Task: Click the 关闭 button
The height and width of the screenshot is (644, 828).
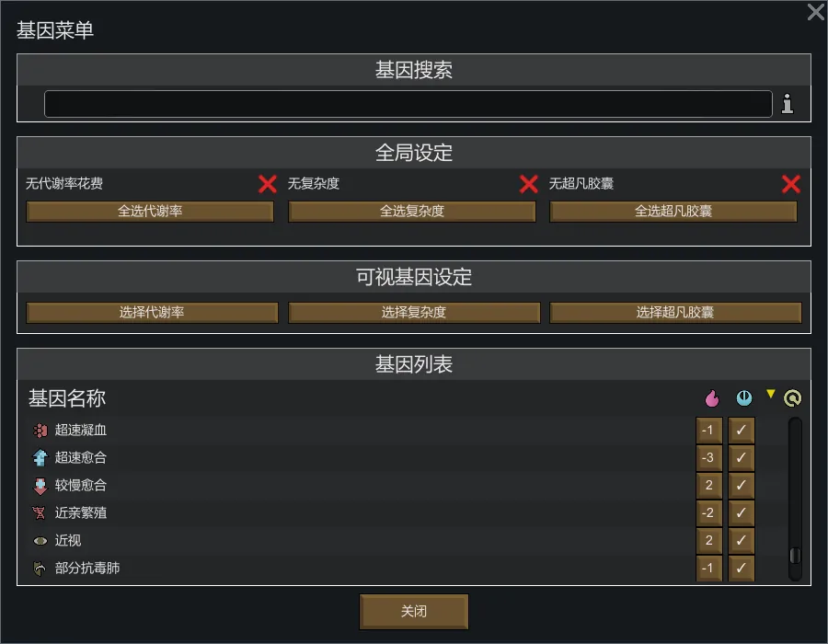Action: click(x=414, y=612)
